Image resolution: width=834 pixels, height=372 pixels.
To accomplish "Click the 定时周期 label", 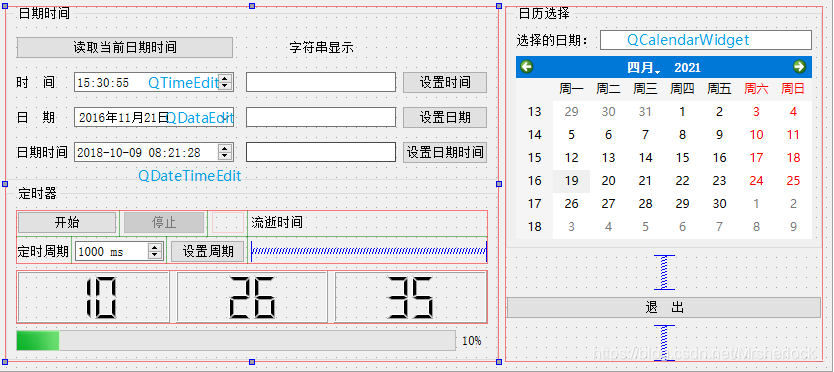I will [x=43, y=251].
